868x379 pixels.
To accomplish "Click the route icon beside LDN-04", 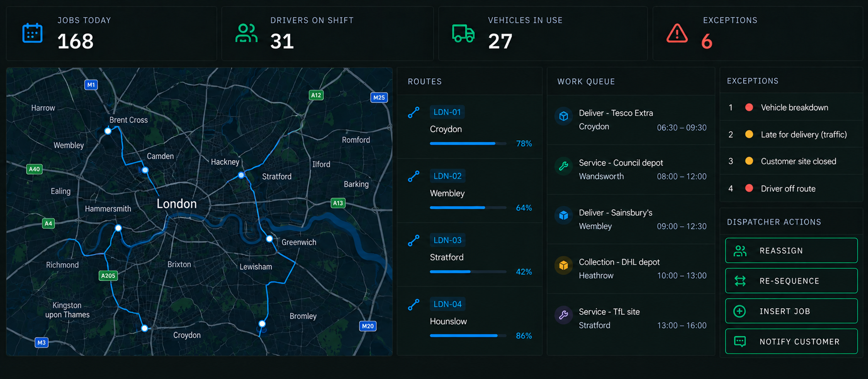I will pos(413,305).
